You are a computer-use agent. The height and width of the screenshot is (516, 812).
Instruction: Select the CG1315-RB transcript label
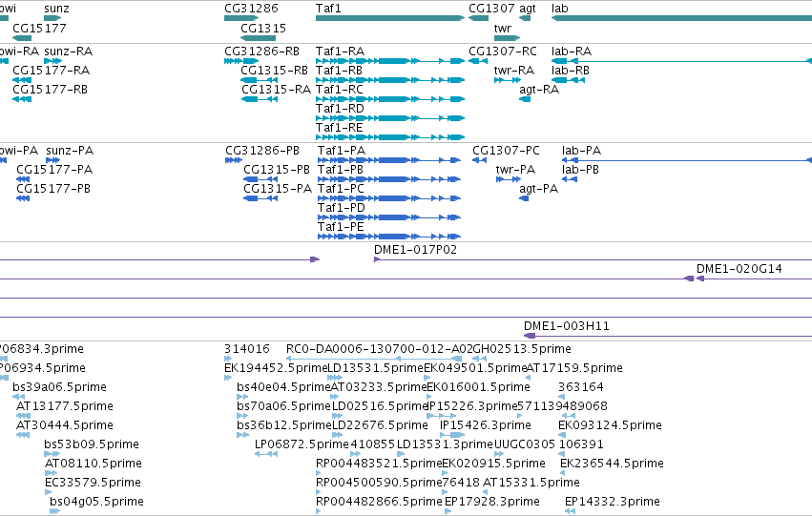(x=275, y=71)
